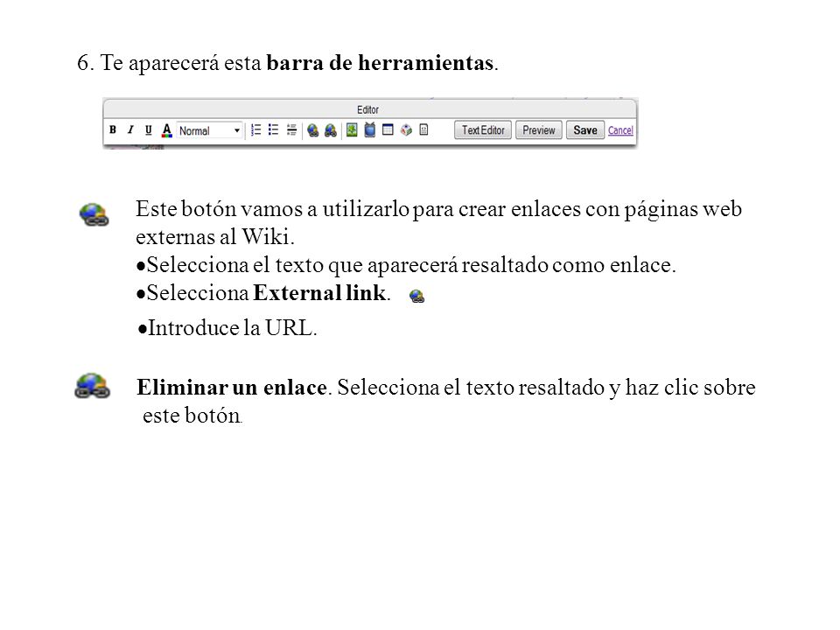Click the bold text 'External link'
The width and height of the screenshot is (840, 630).
319,293
